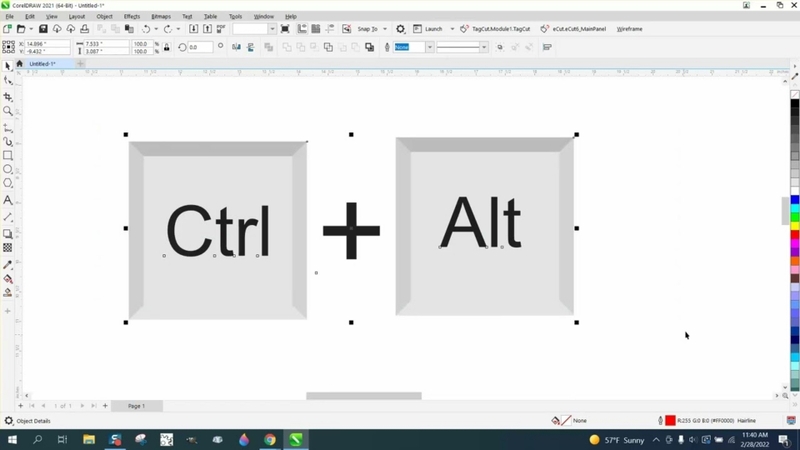Expand the Redo history dropdown arrow
The width and height of the screenshot is (800, 450).
(178, 29)
